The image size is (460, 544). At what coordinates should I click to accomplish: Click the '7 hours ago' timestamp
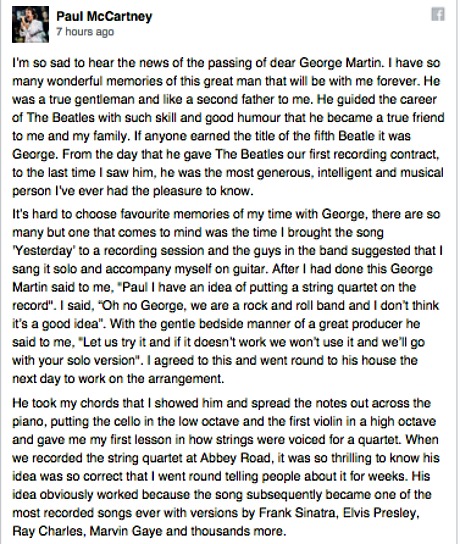pyautogui.click(x=85, y=32)
